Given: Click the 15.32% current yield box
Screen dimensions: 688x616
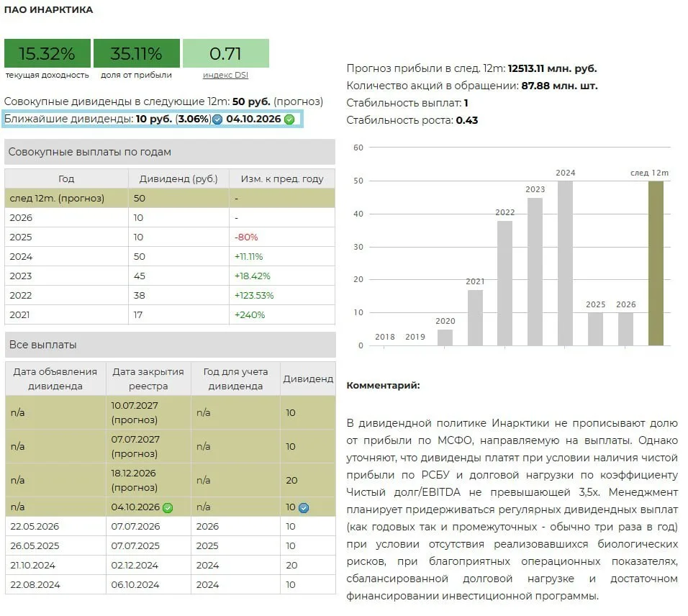Looking at the screenshot, I should pyautogui.click(x=47, y=53).
